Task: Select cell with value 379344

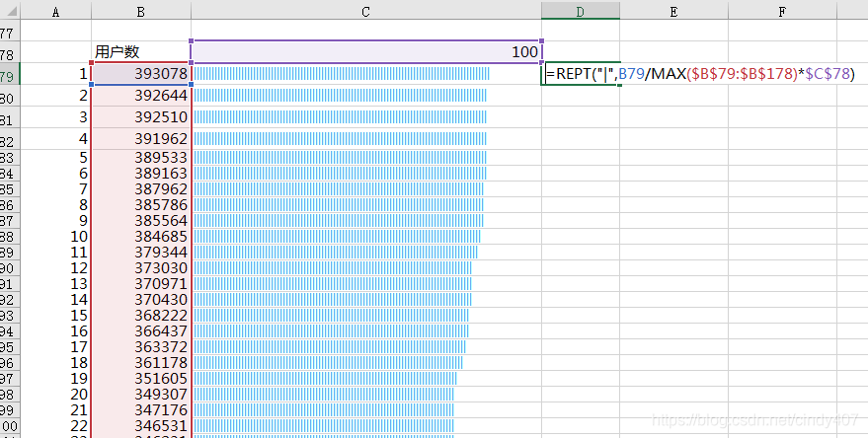Action: pyautogui.click(x=141, y=253)
